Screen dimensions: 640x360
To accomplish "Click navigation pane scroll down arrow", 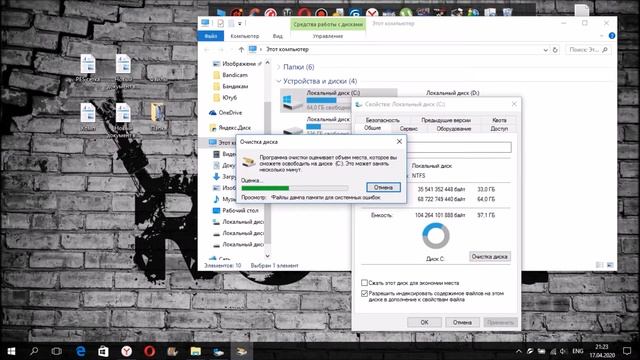I will click(x=267, y=256).
